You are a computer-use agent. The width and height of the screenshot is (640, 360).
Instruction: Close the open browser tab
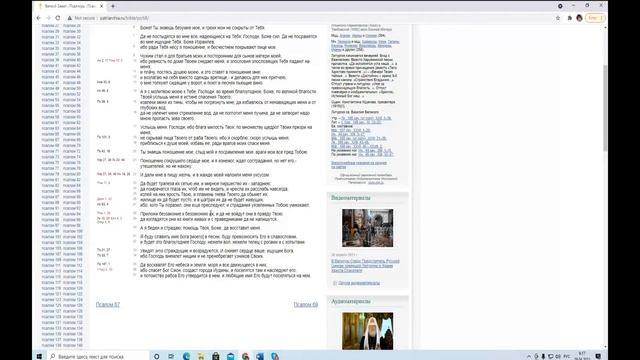[x=102, y=6]
